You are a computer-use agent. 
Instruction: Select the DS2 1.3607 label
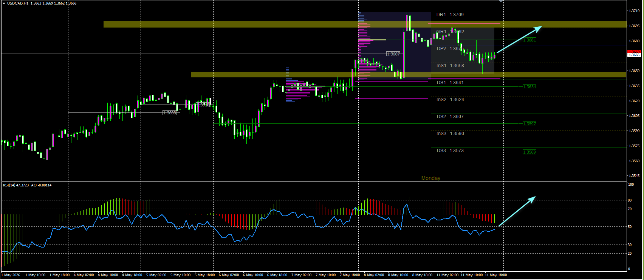click(450, 117)
